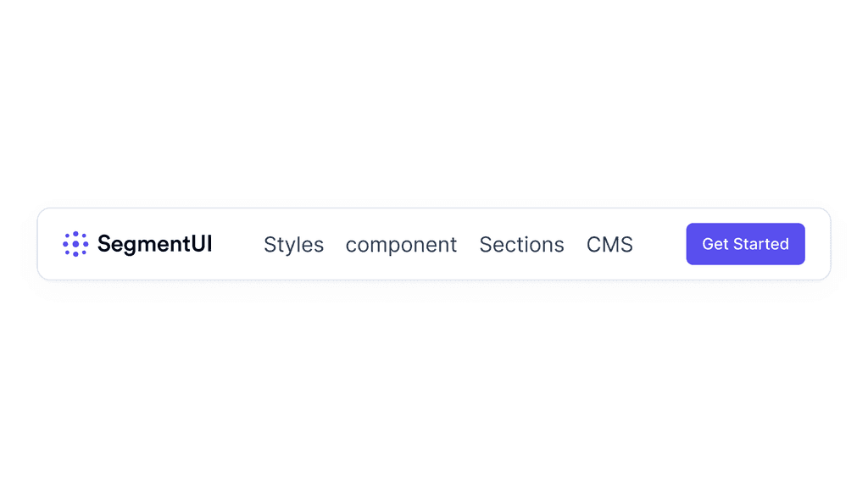The width and height of the screenshot is (868, 488).
Task: Click the circular dots emblem beside SegmentUI
Action: click(75, 244)
